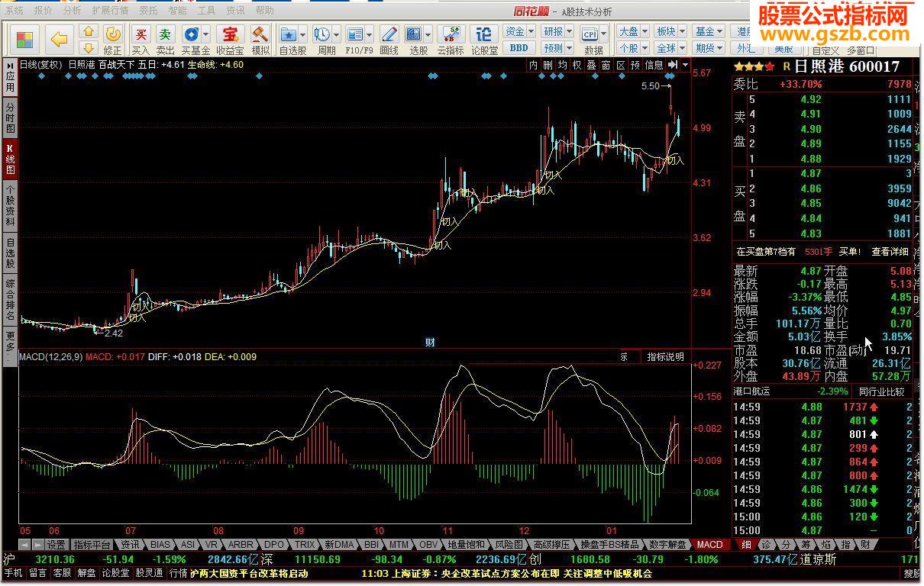Viewport: 924px width, 586px height.
Task: Toggle the 均 moving average option
Action: click(x=562, y=65)
